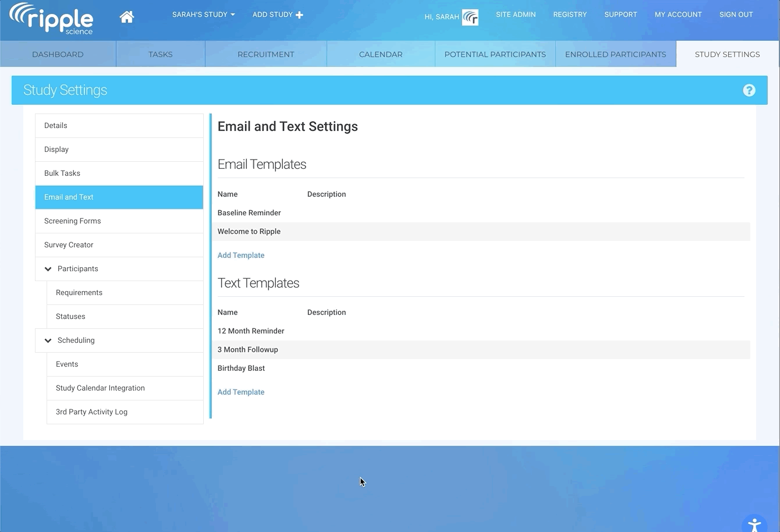Viewport: 780px width, 532px height.
Task: Click Add Template under Email Templates
Action: tap(241, 256)
